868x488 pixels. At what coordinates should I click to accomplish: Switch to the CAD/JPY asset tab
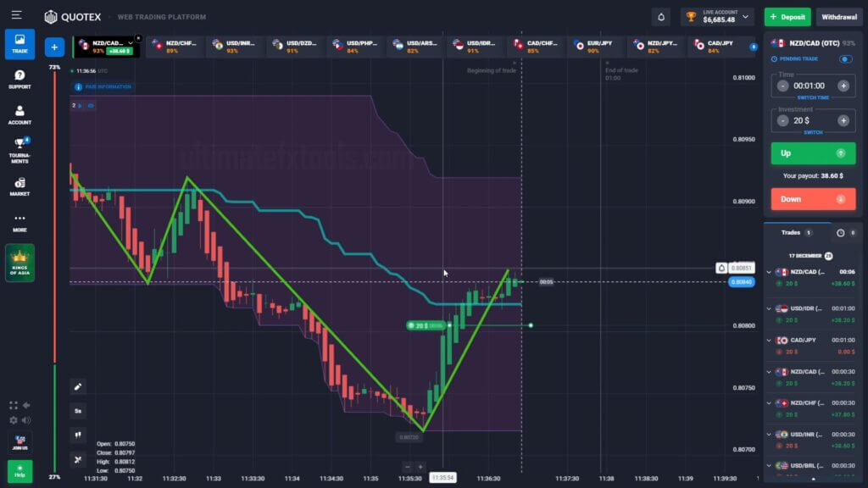tap(715, 47)
